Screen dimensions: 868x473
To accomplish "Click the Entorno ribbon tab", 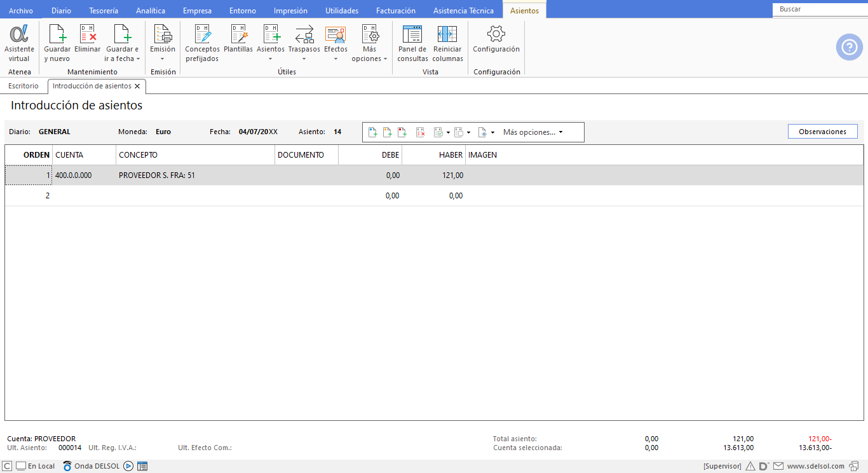I will (243, 11).
